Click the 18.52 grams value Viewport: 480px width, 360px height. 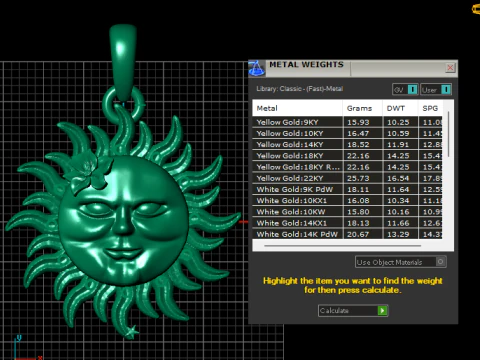(x=358, y=145)
